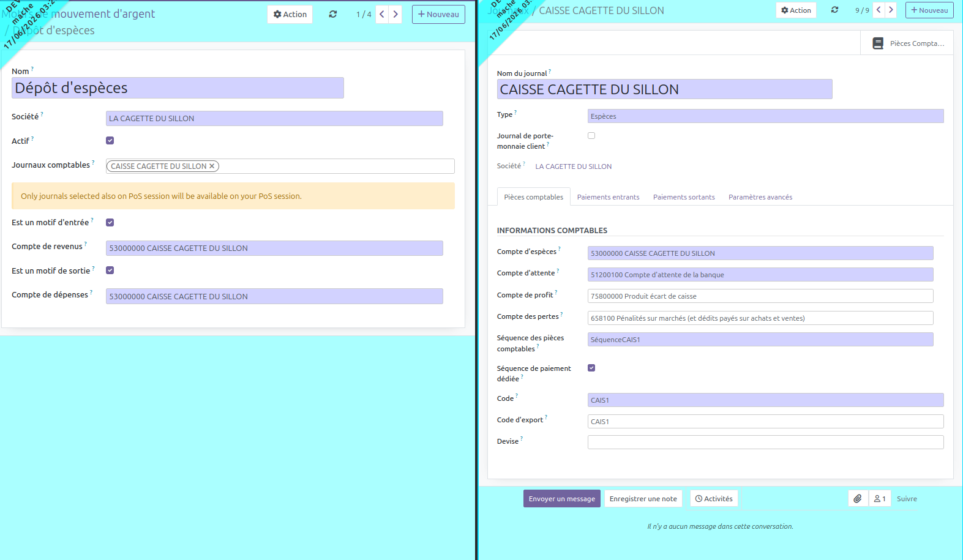Open Action menu in right journal window
This screenshot has width=963, height=560.
pos(796,10)
